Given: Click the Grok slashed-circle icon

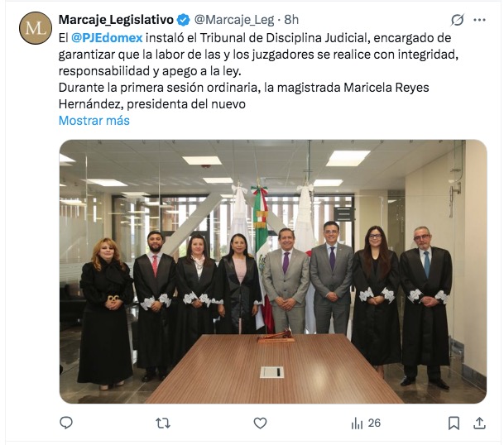Looking at the screenshot, I should pos(457,20).
